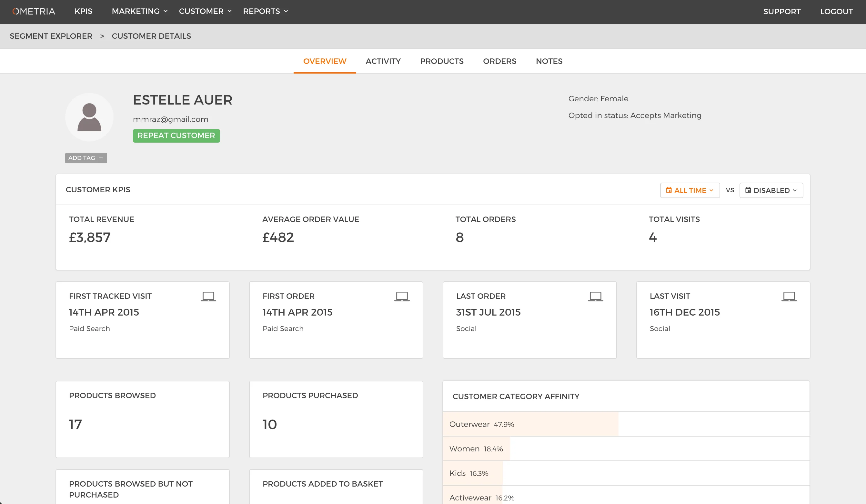Expand the ALL TIME date filter

tap(690, 190)
